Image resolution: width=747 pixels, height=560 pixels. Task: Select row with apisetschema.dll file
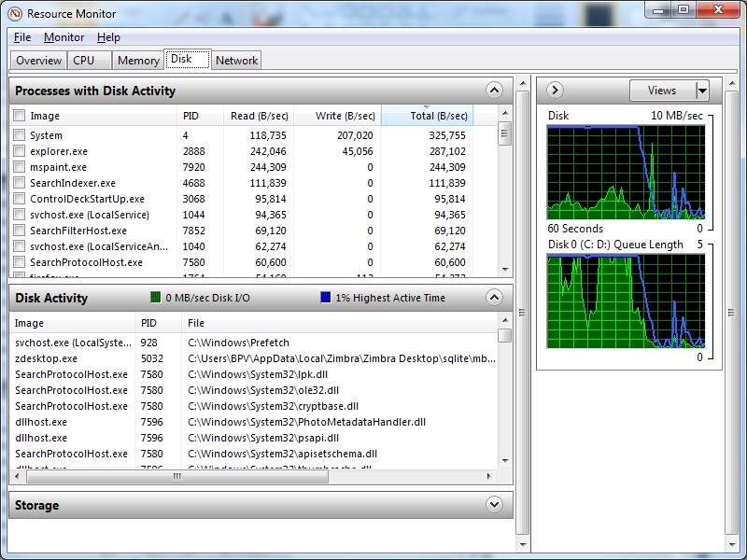tap(254, 454)
